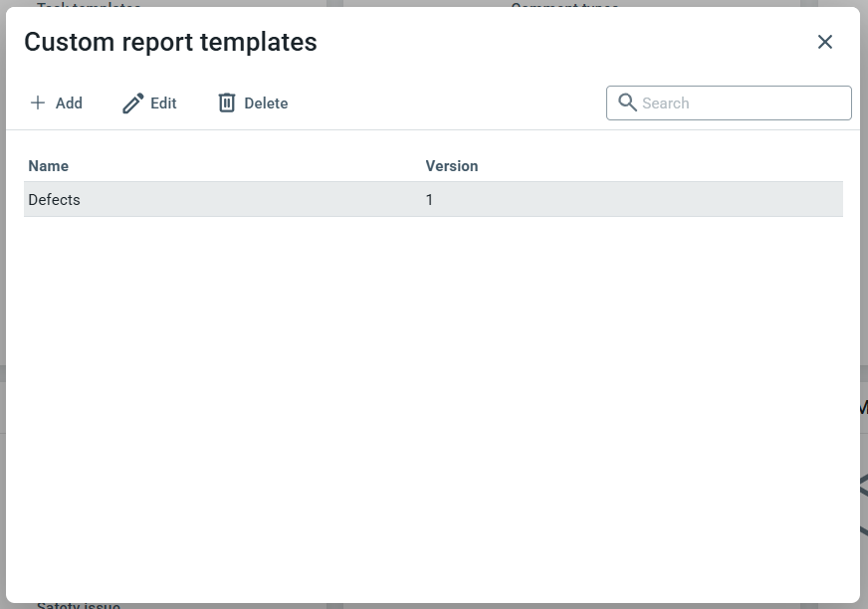Click dimmed background left of the dialog
The height and width of the screenshot is (609, 868).
(3, 299)
